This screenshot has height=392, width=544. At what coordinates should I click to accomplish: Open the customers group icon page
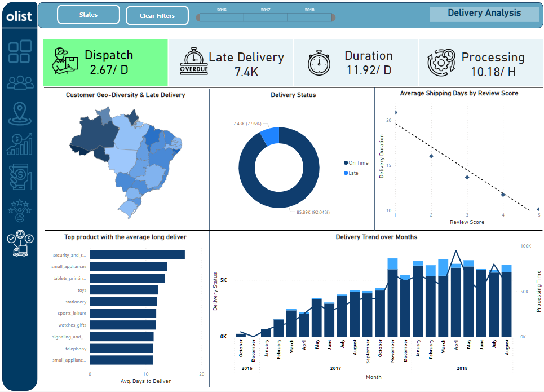[x=19, y=83]
